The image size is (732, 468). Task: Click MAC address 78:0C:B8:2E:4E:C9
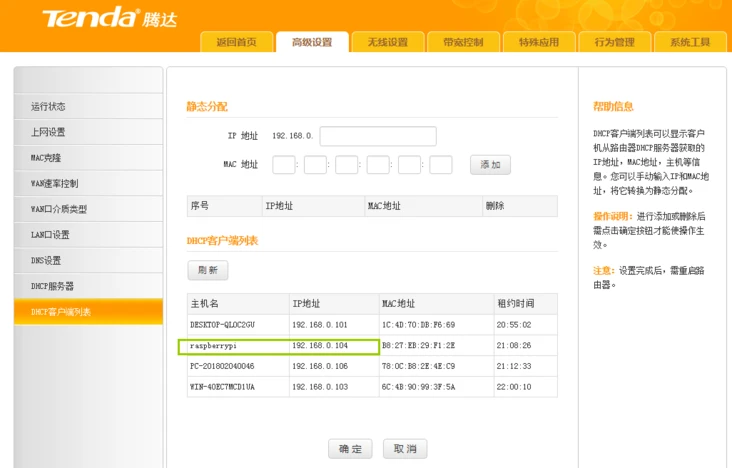(x=418, y=366)
